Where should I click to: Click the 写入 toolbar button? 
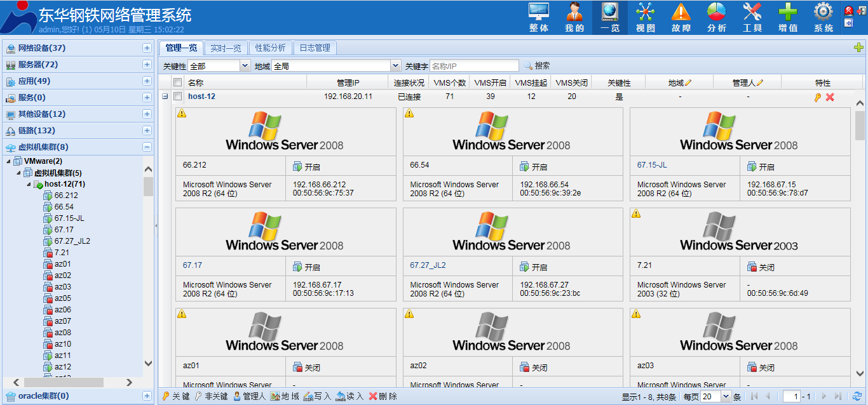coord(318,396)
